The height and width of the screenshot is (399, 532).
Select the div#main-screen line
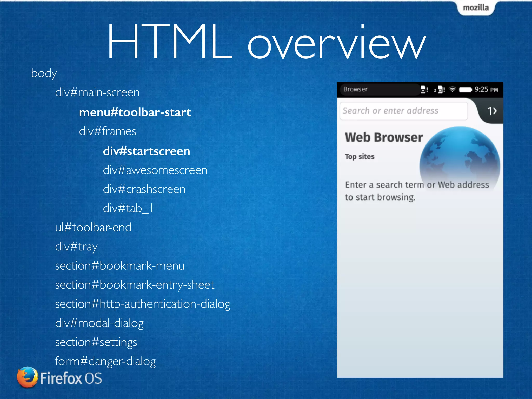click(97, 92)
